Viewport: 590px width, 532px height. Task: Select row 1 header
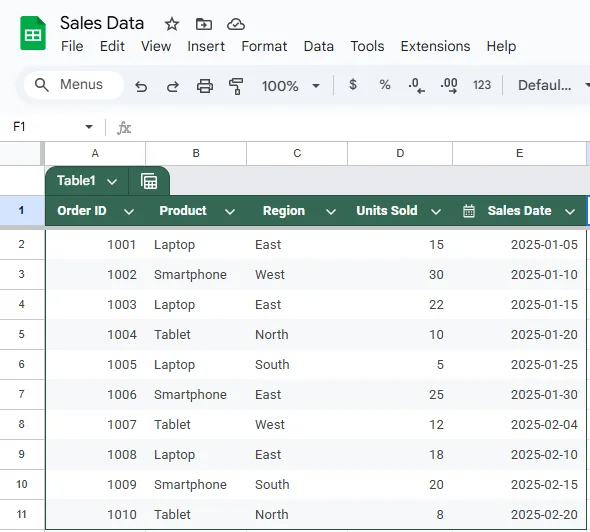click(22, 210)
